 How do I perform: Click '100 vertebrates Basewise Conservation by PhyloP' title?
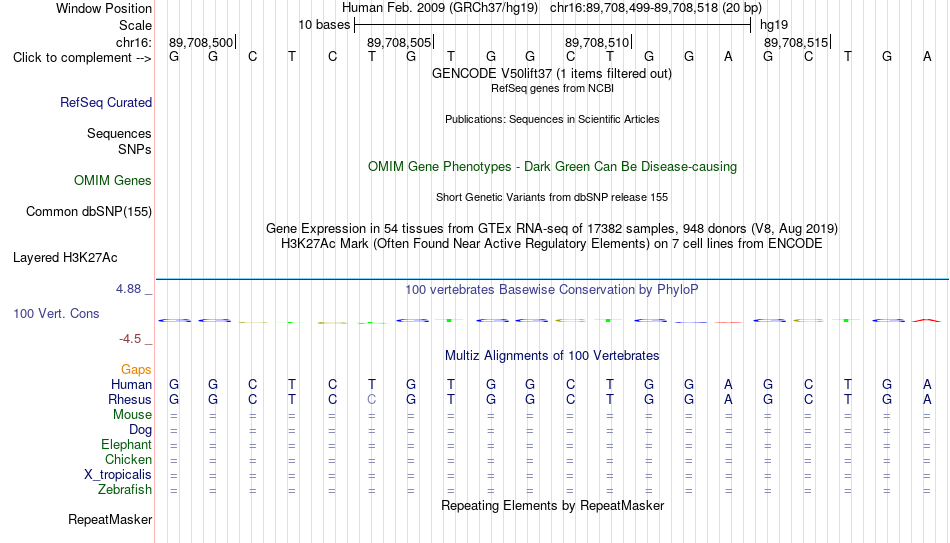pos(552,290)
